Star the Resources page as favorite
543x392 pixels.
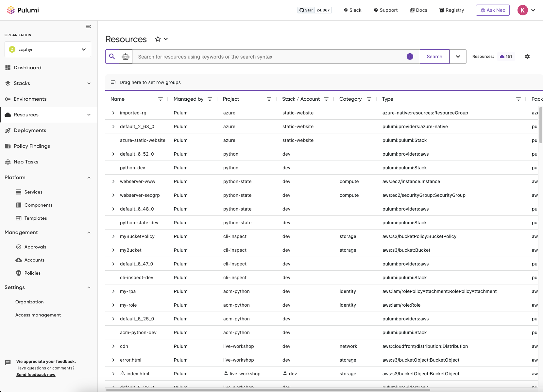click(157, 39)
